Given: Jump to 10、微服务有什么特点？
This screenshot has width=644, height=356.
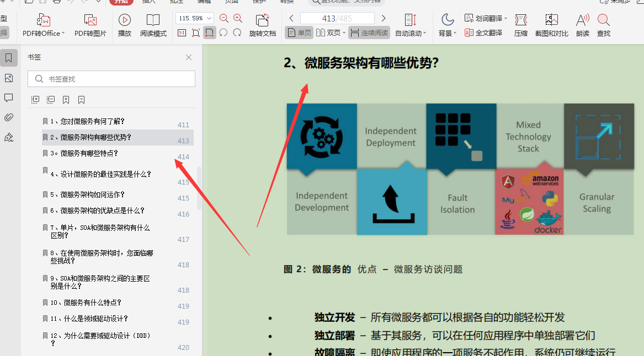Looking at the screenshot, I should pos(86,303).
